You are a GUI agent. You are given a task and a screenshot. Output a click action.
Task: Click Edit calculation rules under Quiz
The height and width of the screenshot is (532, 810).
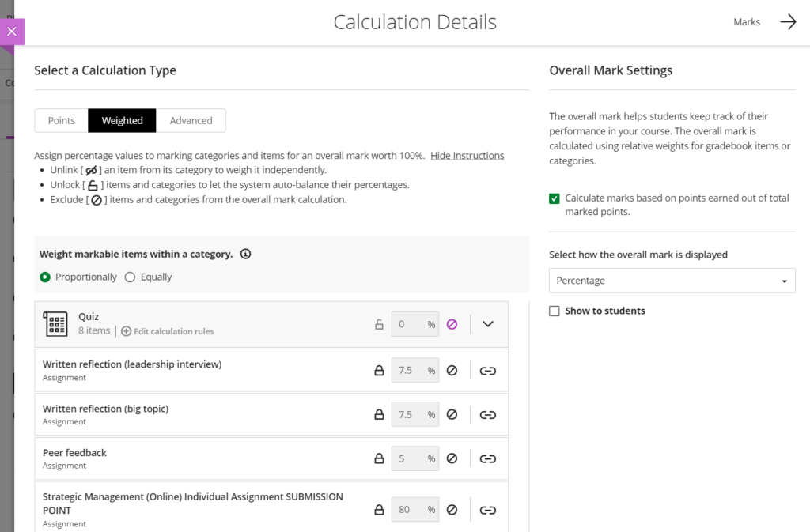[x=168, y=331]
